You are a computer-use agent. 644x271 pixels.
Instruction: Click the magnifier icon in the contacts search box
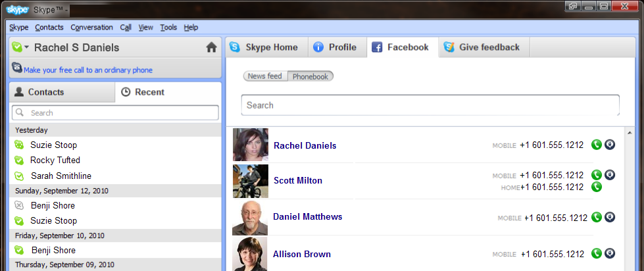click(x=20, y=112)
